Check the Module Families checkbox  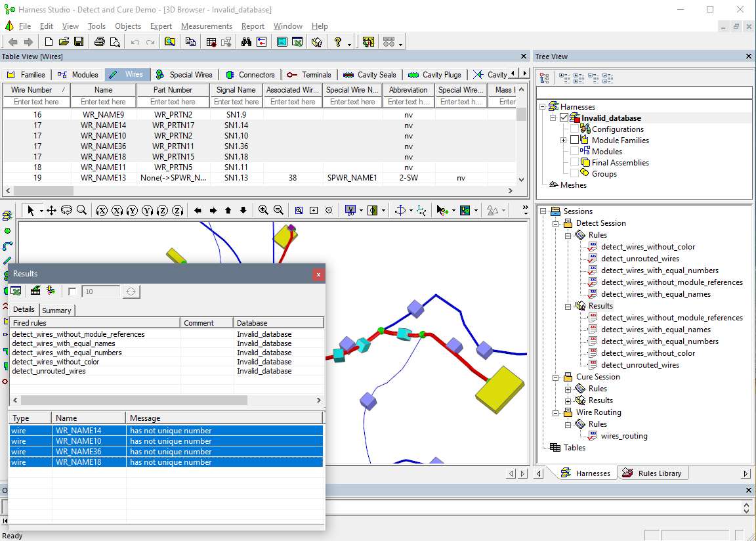[x=575, y=141]
